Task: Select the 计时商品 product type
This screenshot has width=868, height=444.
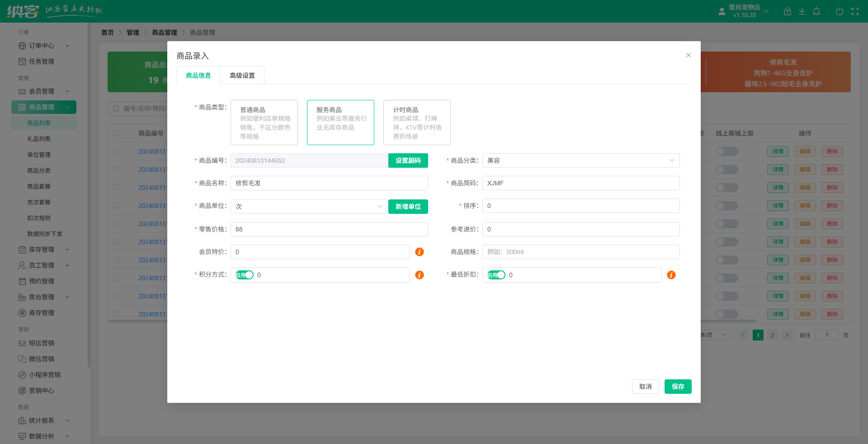Action: pos(417,123)
